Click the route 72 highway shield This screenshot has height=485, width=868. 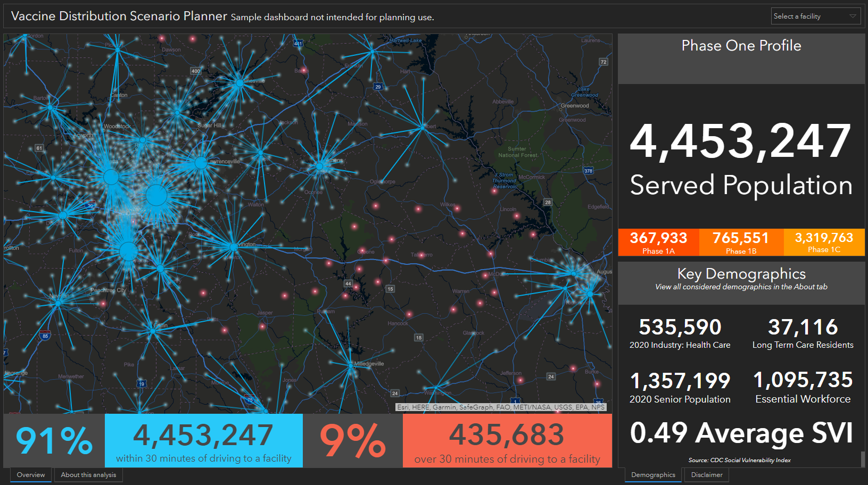(604, 62)
